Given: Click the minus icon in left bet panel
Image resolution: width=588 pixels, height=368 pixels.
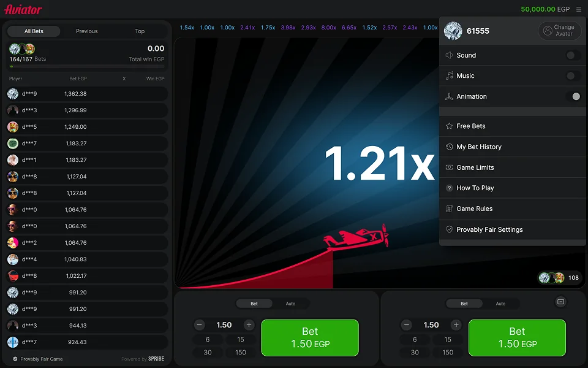Looking at the screenshot, I should coord(200,325).
